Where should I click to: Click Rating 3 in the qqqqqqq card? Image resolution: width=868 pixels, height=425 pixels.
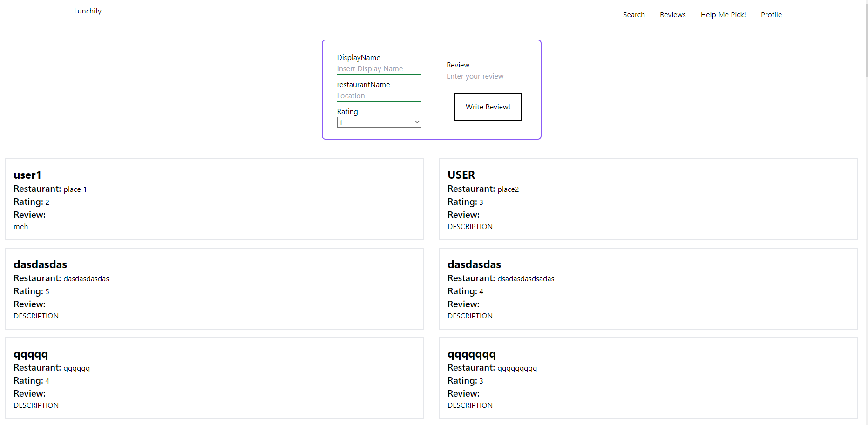click(x=465, y=381)
